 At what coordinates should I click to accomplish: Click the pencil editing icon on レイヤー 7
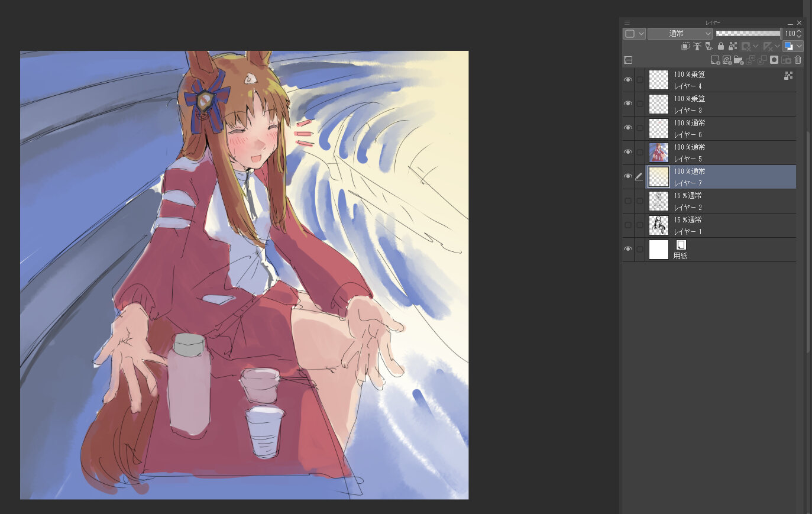tap(639, 176)
